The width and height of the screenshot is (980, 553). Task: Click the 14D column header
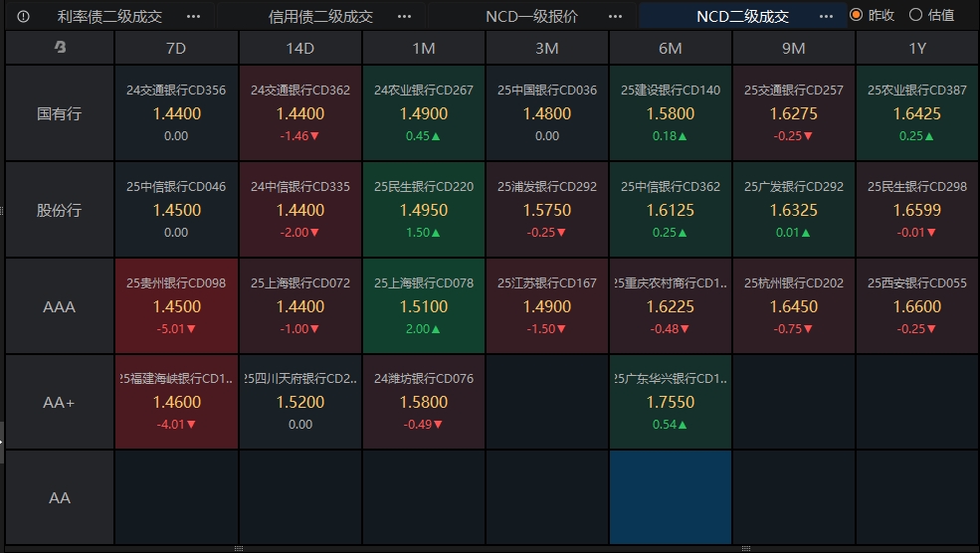300,48
